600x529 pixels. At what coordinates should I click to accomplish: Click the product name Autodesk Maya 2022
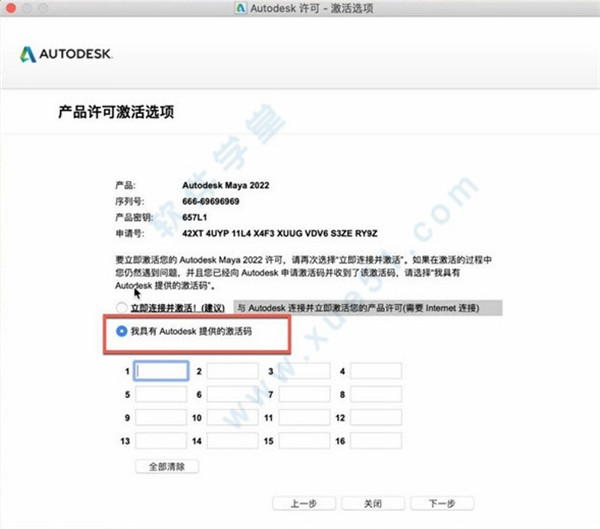coord(226,185)
